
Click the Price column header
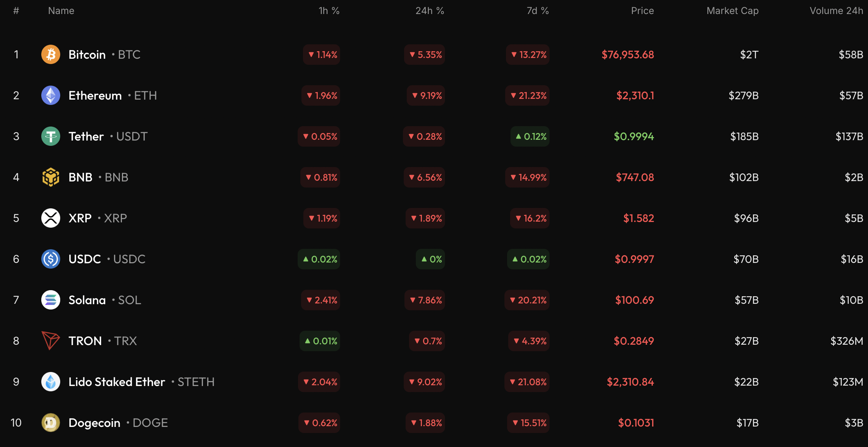(642, 11)
